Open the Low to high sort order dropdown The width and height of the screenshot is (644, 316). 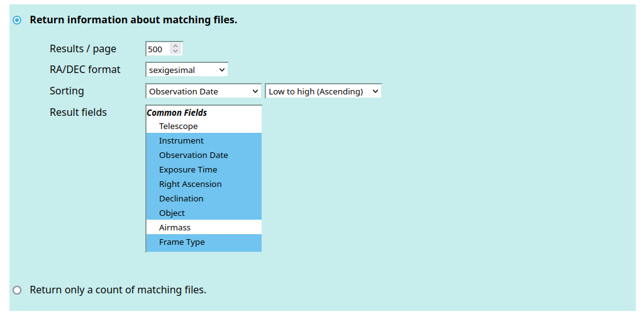[x=323, y=91]
